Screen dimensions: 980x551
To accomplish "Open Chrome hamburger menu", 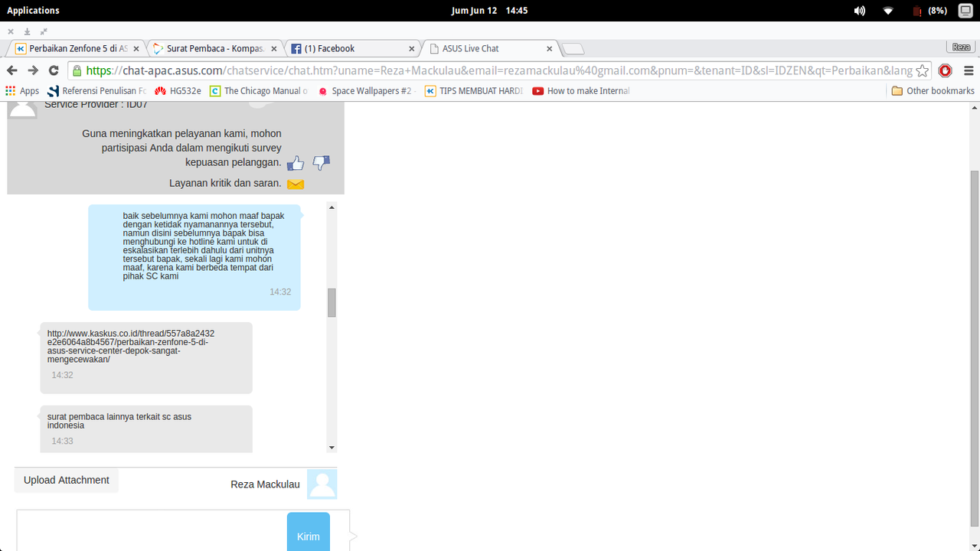I will pos(969,70).
